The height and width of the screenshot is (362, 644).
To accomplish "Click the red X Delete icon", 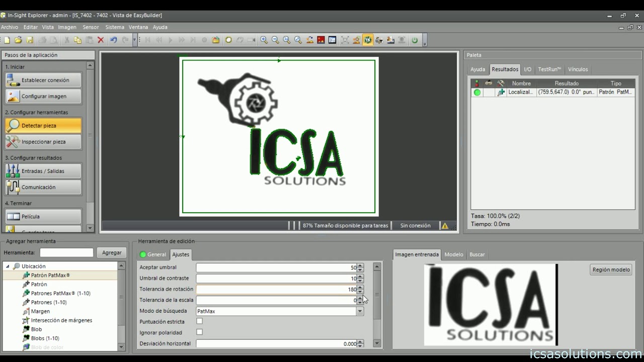I will click(x=101, y=40).
